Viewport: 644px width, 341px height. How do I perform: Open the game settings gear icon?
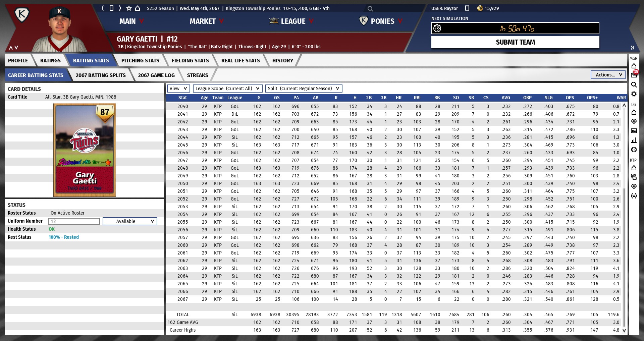(x=634, y=94)
